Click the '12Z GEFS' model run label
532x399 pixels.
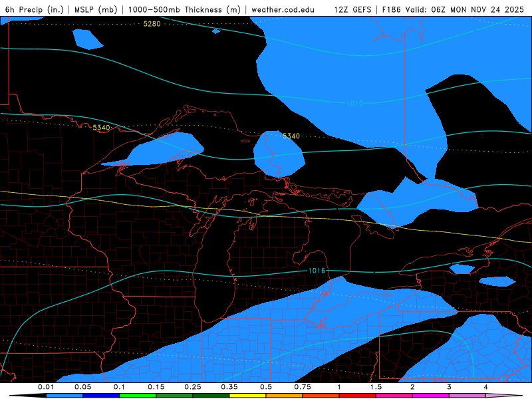pos(352,10)
